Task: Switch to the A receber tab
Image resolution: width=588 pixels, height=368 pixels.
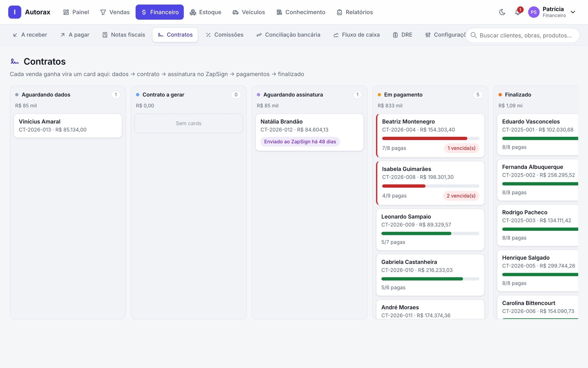Action: (x=30, y=35)
